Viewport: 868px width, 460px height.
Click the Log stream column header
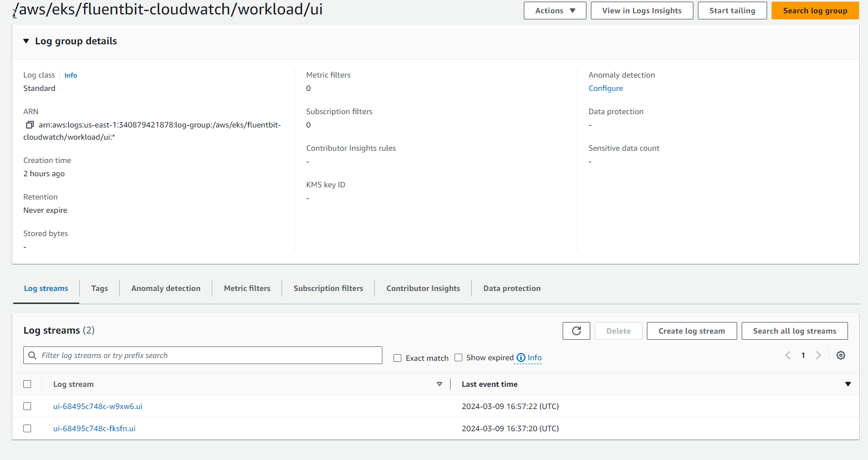[73, 384]
